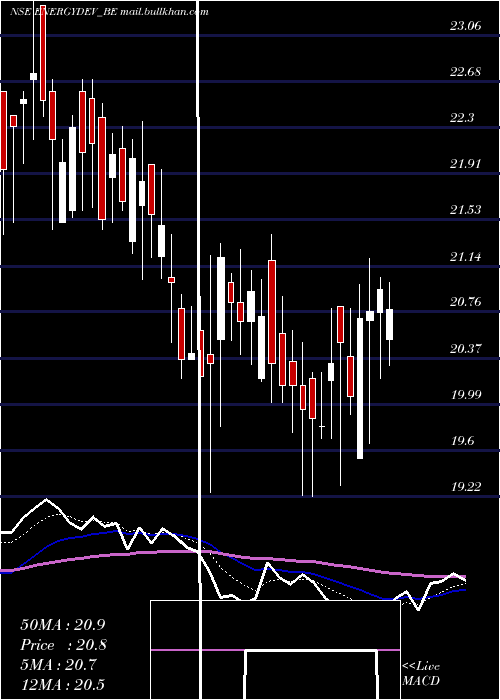Click the <<Live MACD label
500x700 pixels.
[x=421, y=673]
